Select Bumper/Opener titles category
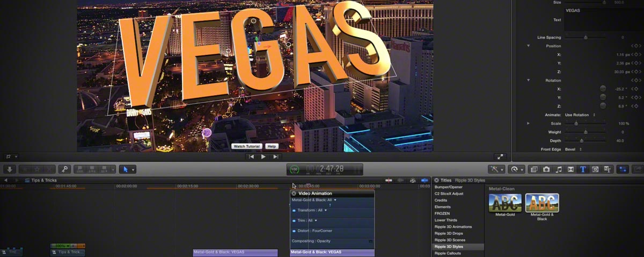Screen dimensions: 644x257 click(449, 187)
